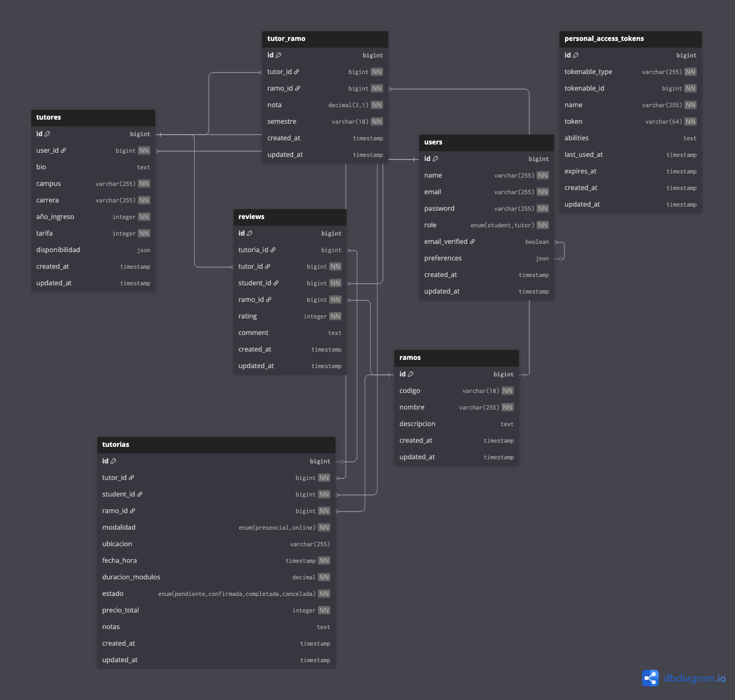Click the NN badge on reviews rating
735x700 pixels.
[335, 316]
